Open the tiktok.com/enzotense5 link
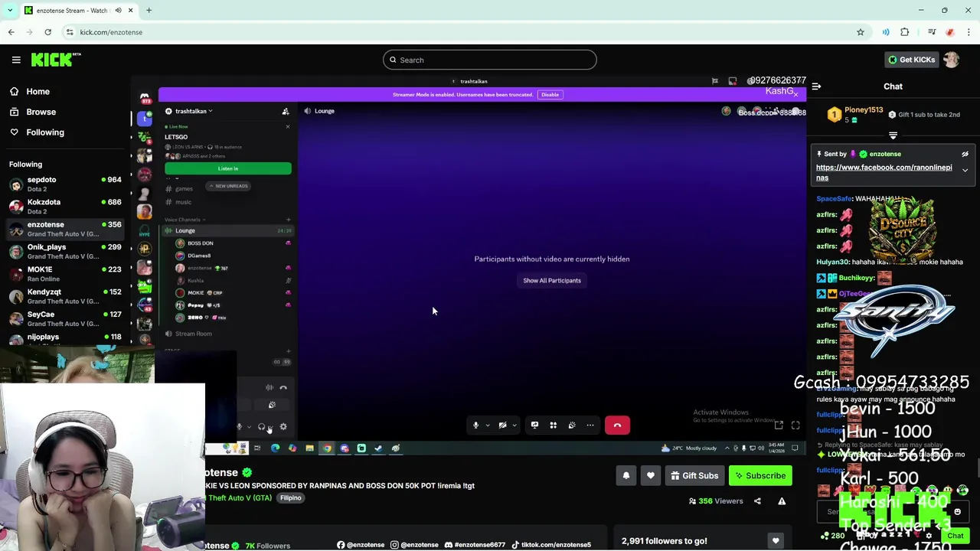The image size is (980, 551). click(x=551, y=545)
